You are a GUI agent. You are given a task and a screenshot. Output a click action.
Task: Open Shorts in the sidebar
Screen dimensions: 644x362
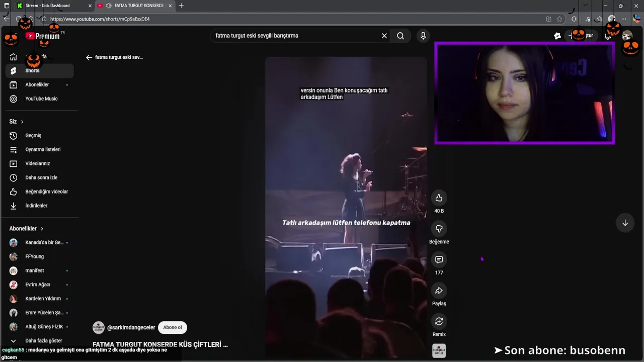pos(40,71)
